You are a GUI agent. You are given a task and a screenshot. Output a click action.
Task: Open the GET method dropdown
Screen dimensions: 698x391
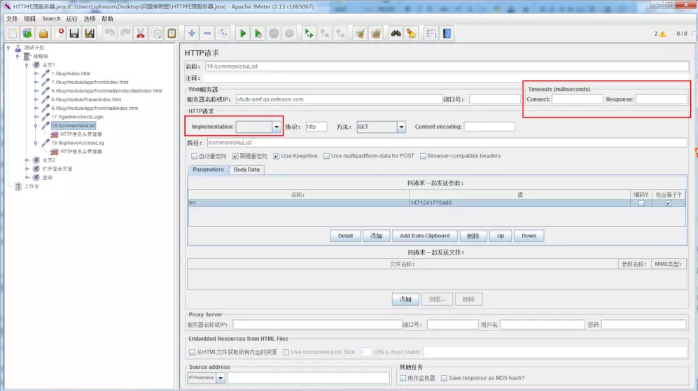coord(401,127)
